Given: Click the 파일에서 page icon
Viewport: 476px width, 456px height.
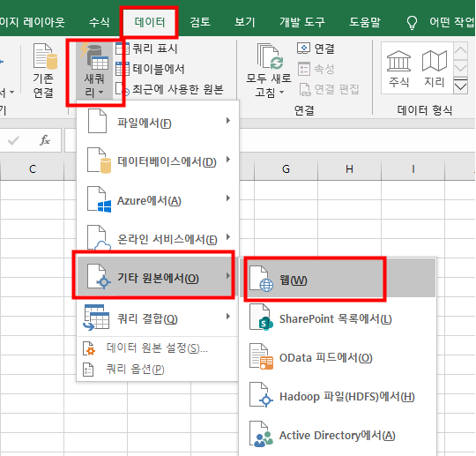Looking at the screenshot, I should click(x=97, y=121).
